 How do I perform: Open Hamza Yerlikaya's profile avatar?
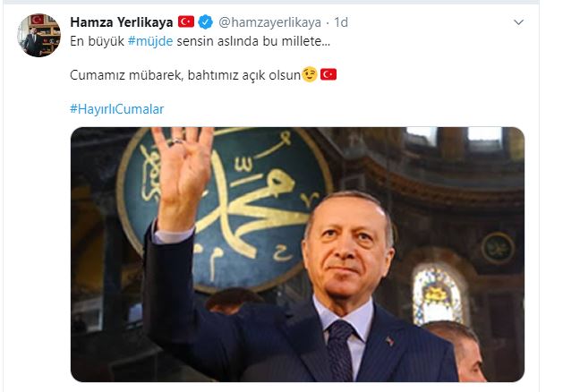pyautogui.click(x=38, y=35)
